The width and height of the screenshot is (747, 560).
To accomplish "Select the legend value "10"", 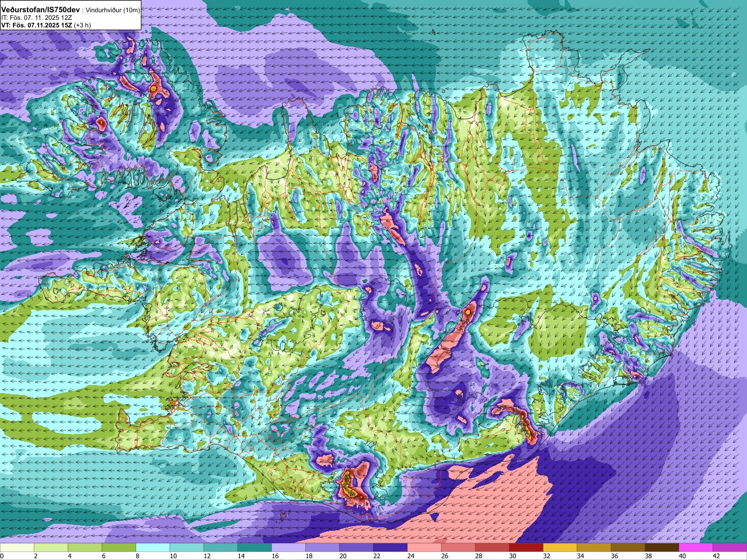I will click(173, 556).
